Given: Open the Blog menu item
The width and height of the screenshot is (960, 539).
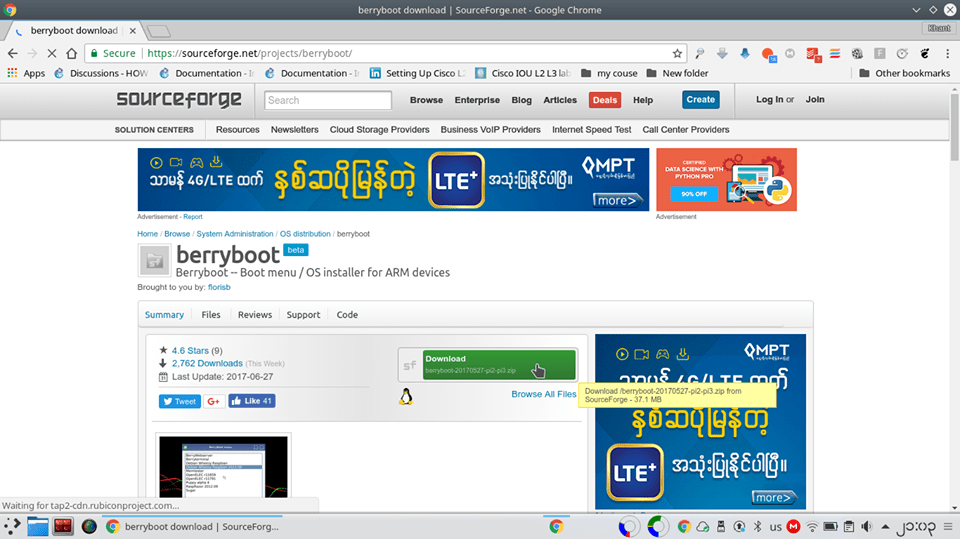Looking at the screenshot, I should 522,100.
